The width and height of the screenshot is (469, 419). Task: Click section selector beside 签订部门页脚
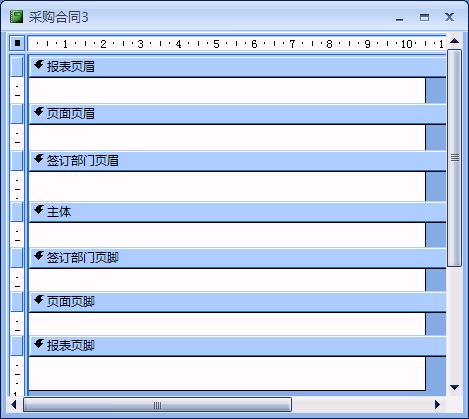17,258
